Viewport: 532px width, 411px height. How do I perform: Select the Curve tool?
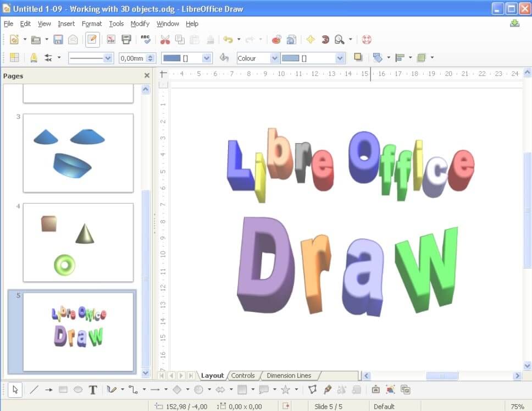111,390
